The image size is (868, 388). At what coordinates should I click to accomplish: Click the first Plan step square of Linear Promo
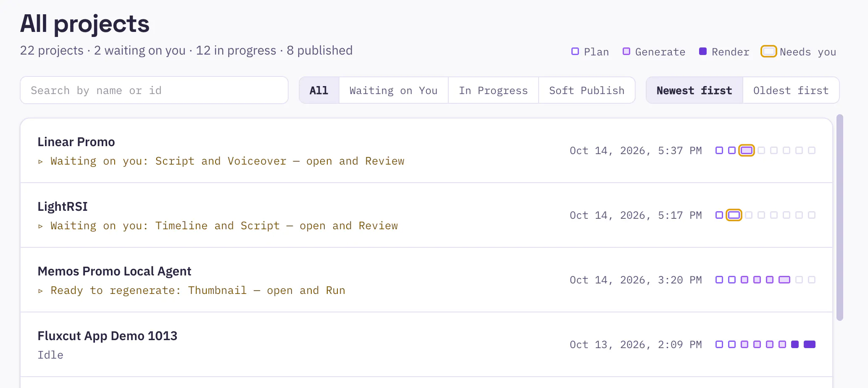point(719,150)
